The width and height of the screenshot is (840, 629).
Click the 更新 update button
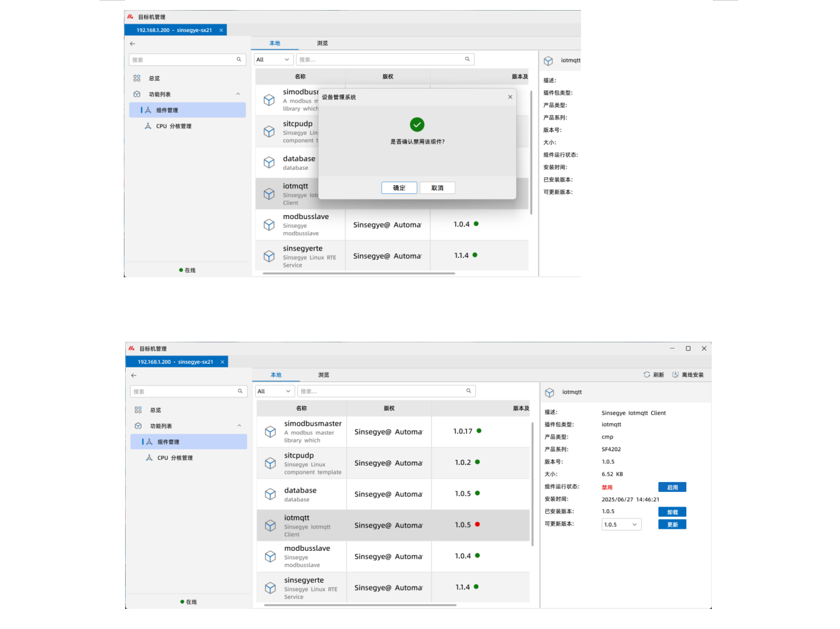(672, 524)
